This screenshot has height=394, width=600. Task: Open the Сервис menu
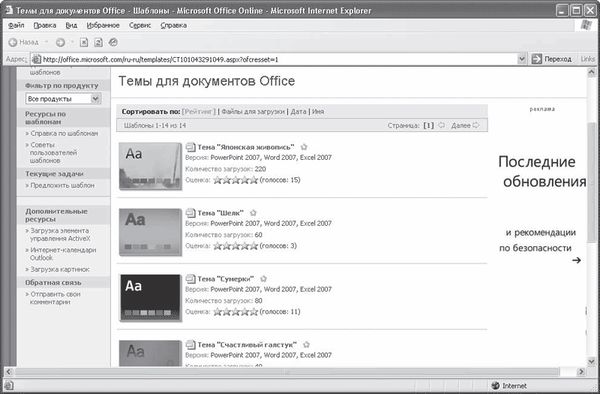point(140,25)
